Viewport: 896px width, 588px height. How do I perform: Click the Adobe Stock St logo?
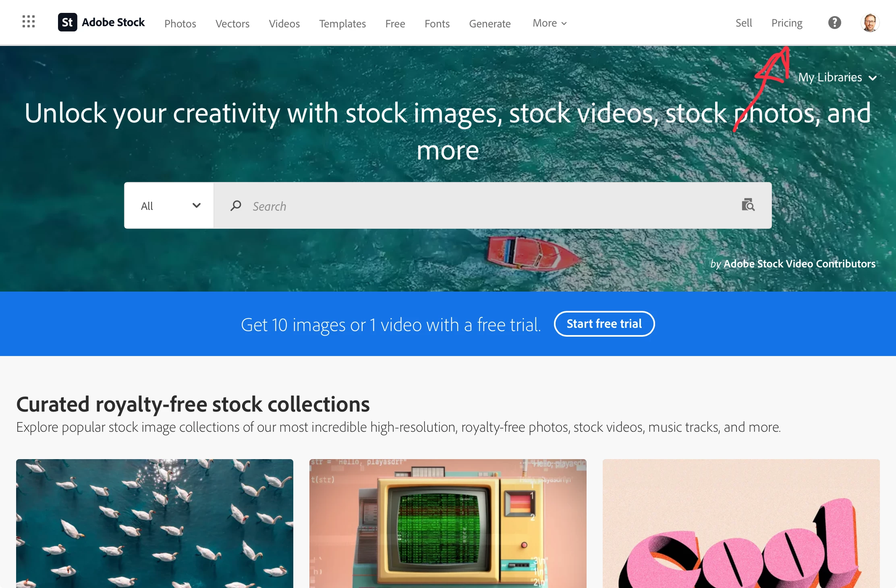pos(67,22)
